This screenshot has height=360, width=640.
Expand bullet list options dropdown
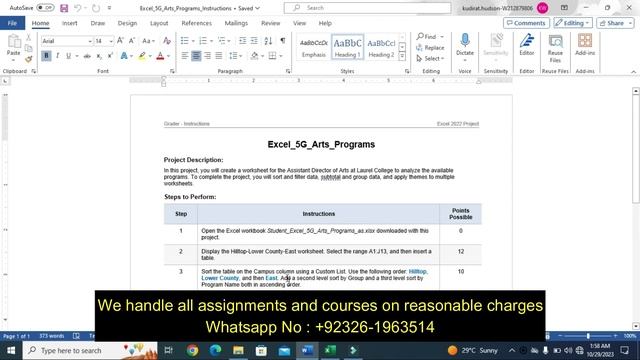click(x=193, y=41)
